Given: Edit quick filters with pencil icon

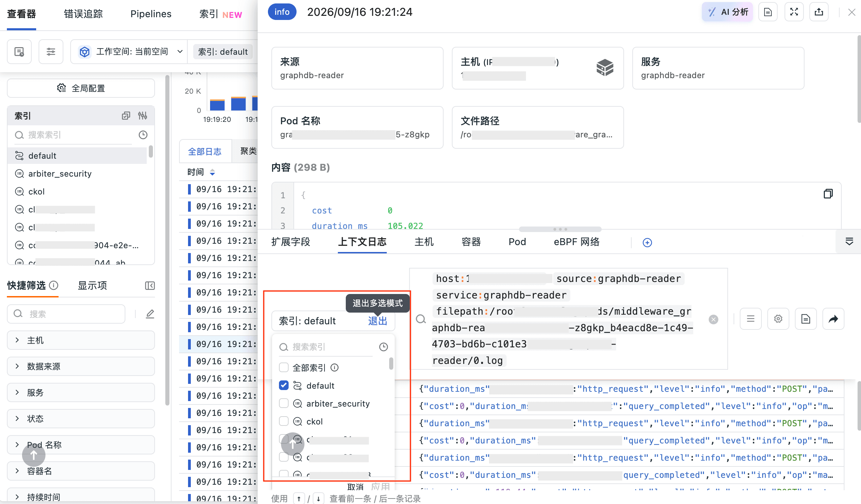Looking at the screenshot, I should click(x=150, y=314).
